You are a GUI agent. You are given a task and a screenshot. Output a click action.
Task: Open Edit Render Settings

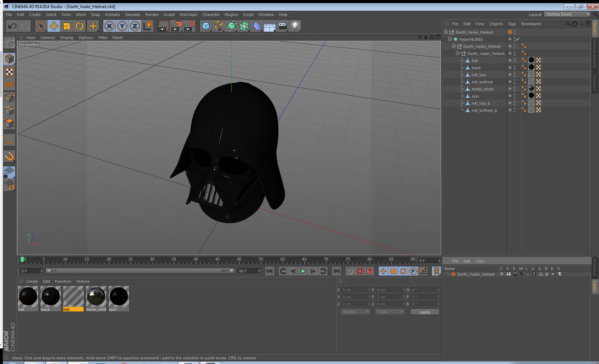click(x=189, y=26)
